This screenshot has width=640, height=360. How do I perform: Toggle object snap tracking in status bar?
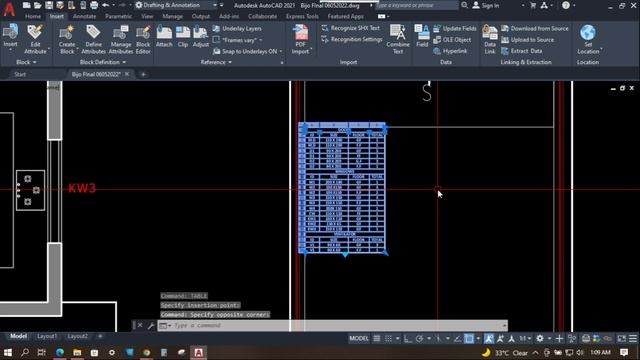point(458,338)
